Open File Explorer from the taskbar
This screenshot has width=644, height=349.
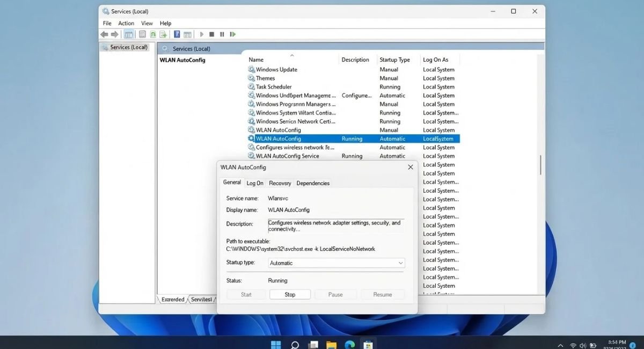coord(331,344)
